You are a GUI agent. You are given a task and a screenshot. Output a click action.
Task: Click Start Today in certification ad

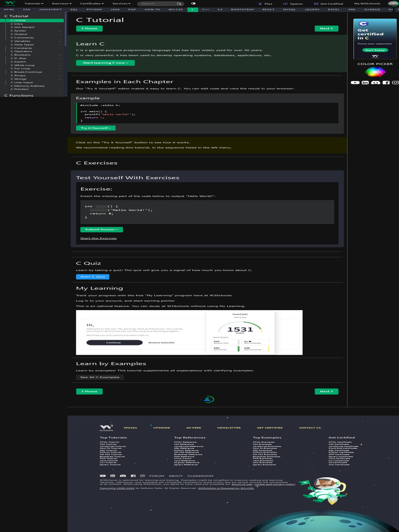(375, 50)
